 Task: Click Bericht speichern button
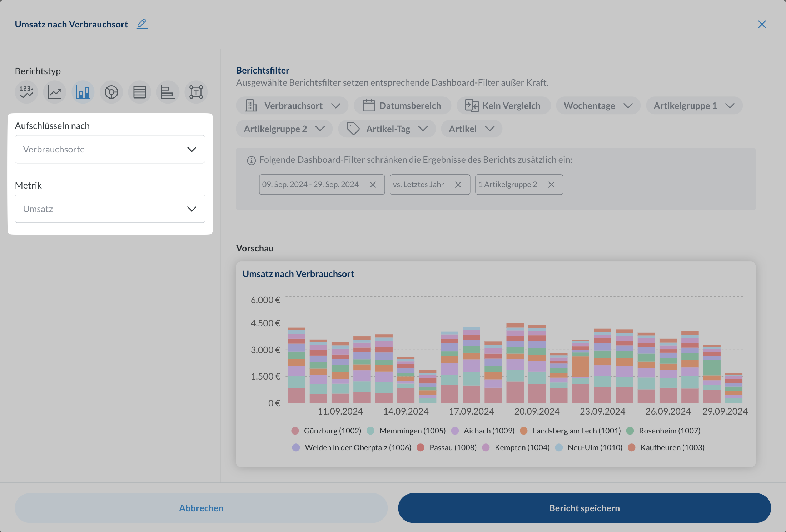click(584, 508)
